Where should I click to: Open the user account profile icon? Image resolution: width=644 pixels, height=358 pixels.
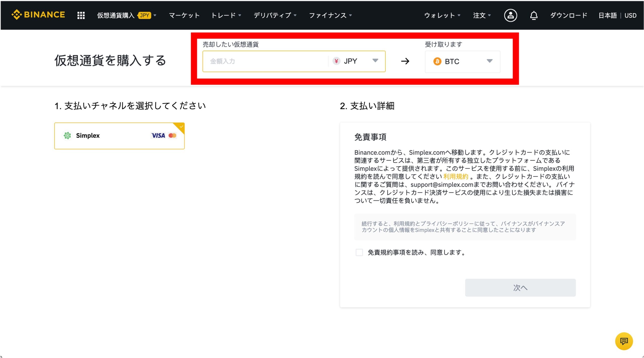tap(510, 15)
